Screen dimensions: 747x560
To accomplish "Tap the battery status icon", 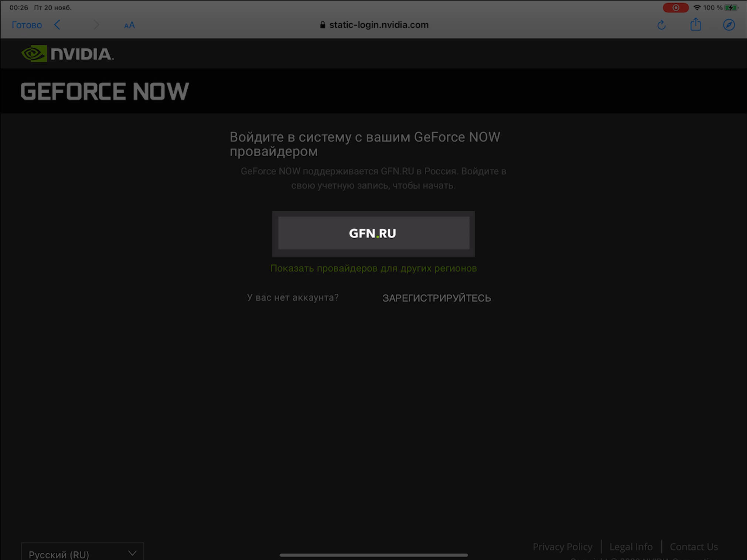I will click(x=731, y=7).
